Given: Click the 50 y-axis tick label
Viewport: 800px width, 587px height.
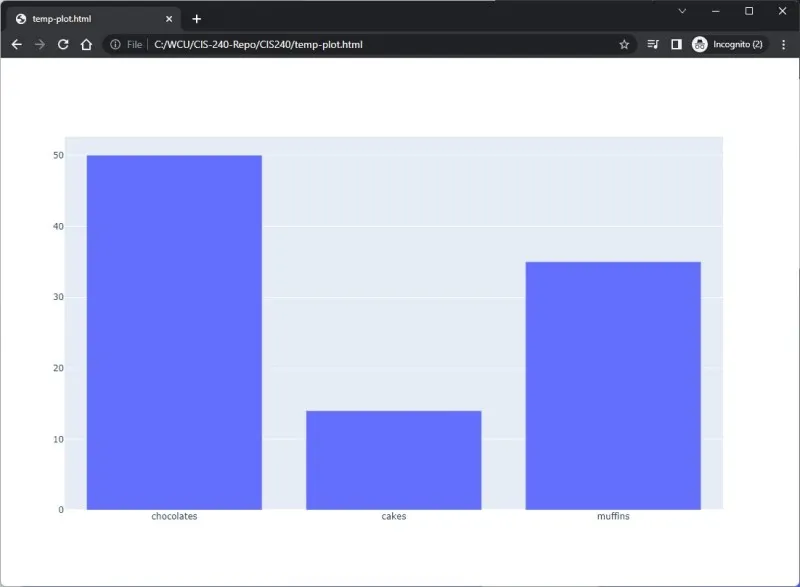Looking at the screenshot, I should [58, 155].
